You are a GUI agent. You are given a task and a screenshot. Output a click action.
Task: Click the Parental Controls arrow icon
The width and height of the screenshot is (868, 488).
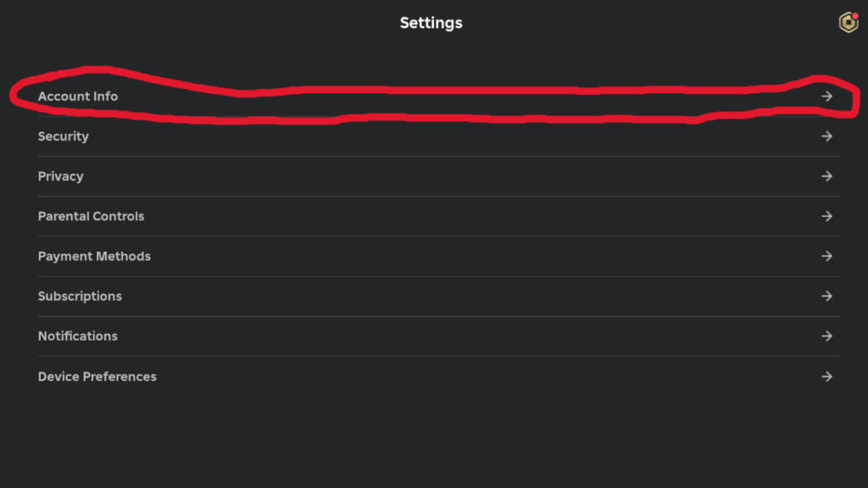point(828,216)
